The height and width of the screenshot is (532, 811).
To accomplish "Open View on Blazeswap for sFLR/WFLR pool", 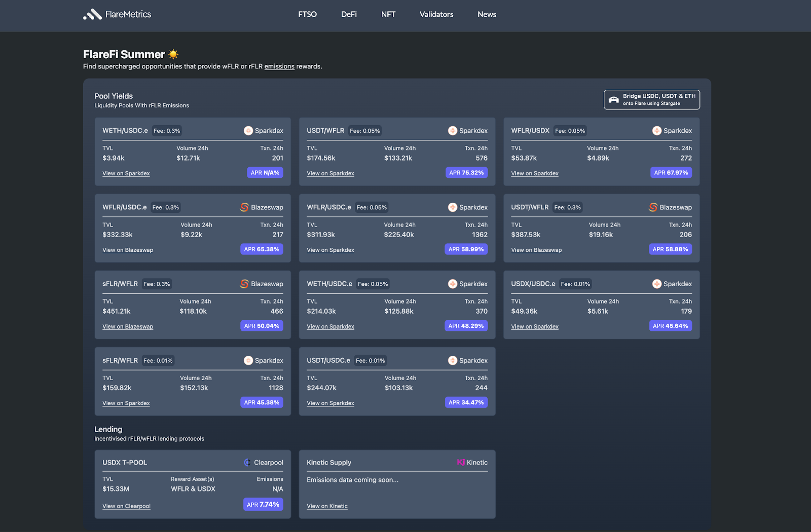I will pos(128,326).
